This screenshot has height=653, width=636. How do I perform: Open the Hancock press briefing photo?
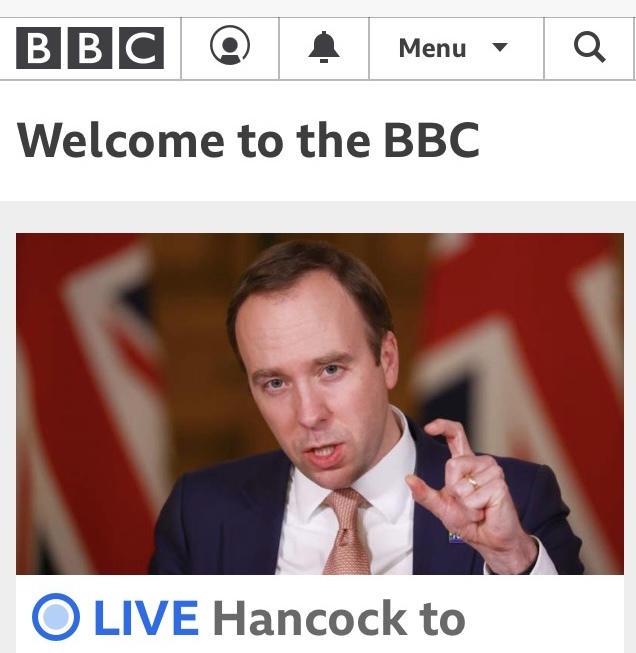click(320, 404)
